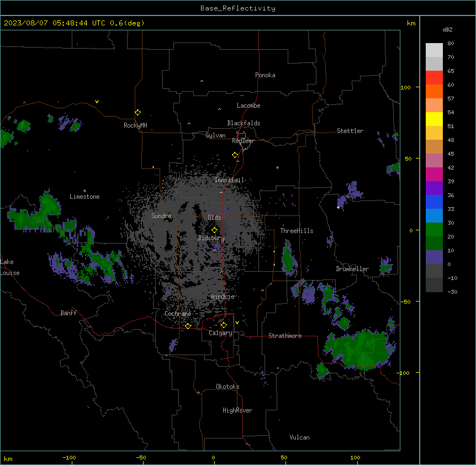Click the Lake Louise label
The width and height of the screenshot is (476, 465).
point(10,267)
